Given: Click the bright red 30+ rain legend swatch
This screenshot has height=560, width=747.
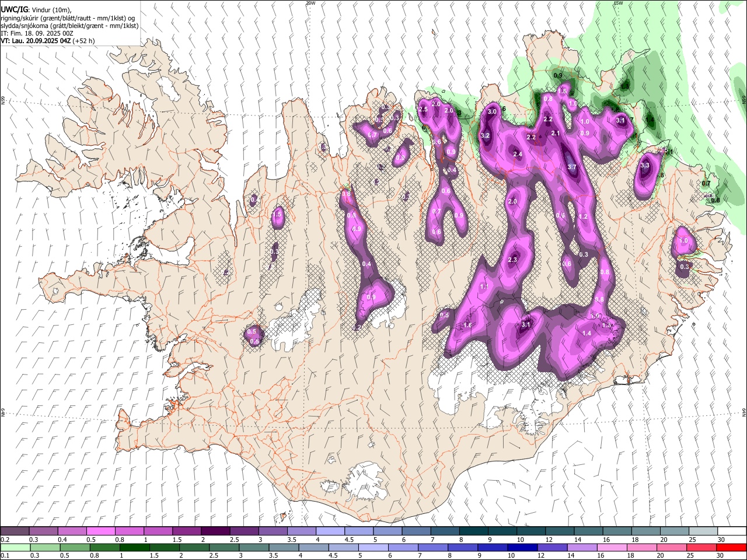Looking at the screenshot, I should click(x=732, y=547).
